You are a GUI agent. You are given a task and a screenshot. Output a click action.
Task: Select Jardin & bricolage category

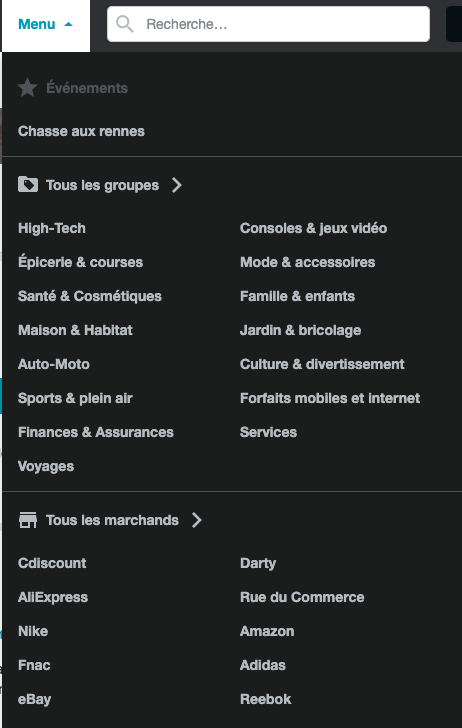pyautogui.click(x=300, y=330)
